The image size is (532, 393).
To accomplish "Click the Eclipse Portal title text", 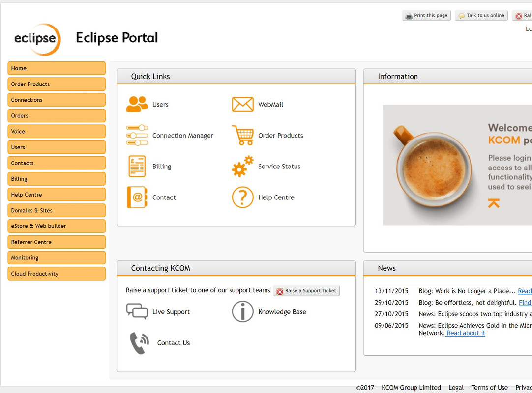I will (117, 38).
